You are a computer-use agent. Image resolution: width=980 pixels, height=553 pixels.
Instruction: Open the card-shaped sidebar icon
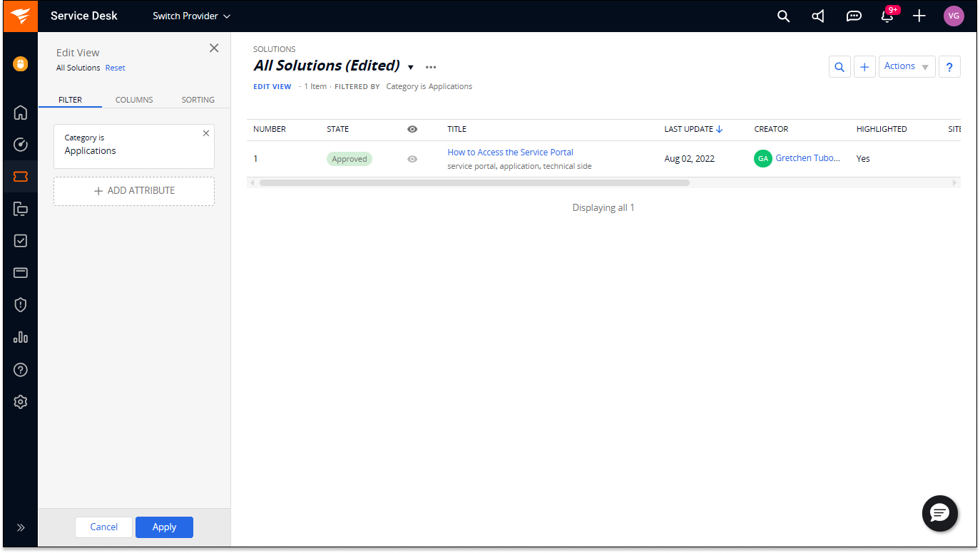pyautogui.click(x=21, y=273)
